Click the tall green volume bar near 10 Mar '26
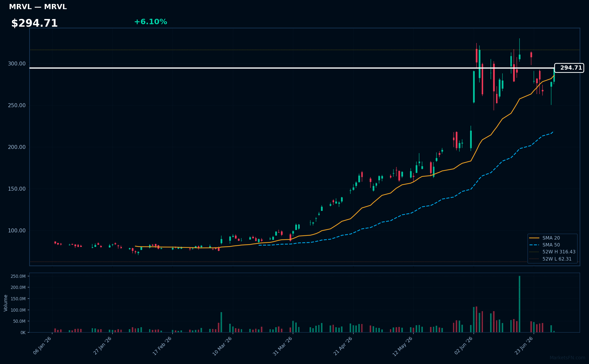Image resolution: width=589 pixels, height=364 pixels. tap(221, 322)
